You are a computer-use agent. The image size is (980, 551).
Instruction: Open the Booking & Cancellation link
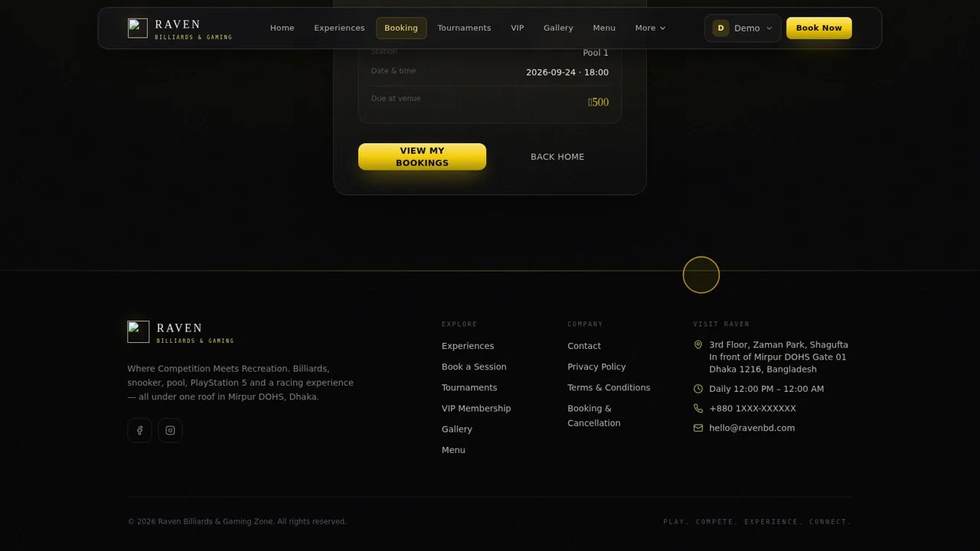tap(594, 416)
